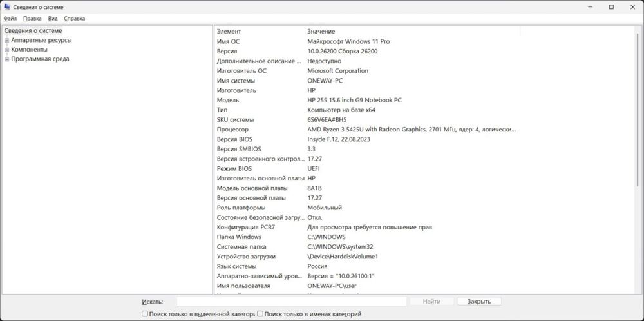This screenshot has height=321, width=644.
Task: Select the Изготовитель row with value HP
Action: coord(366,90)
